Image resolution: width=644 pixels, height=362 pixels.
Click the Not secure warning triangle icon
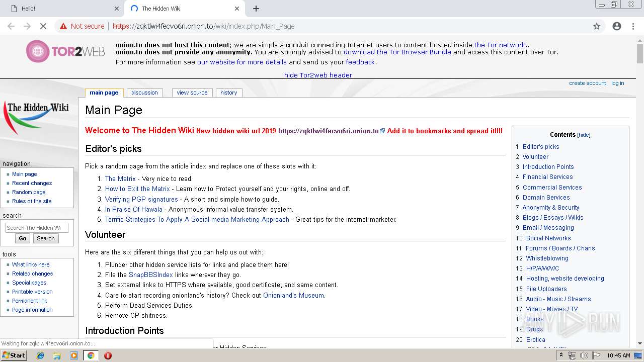click(x=63, y=26)
